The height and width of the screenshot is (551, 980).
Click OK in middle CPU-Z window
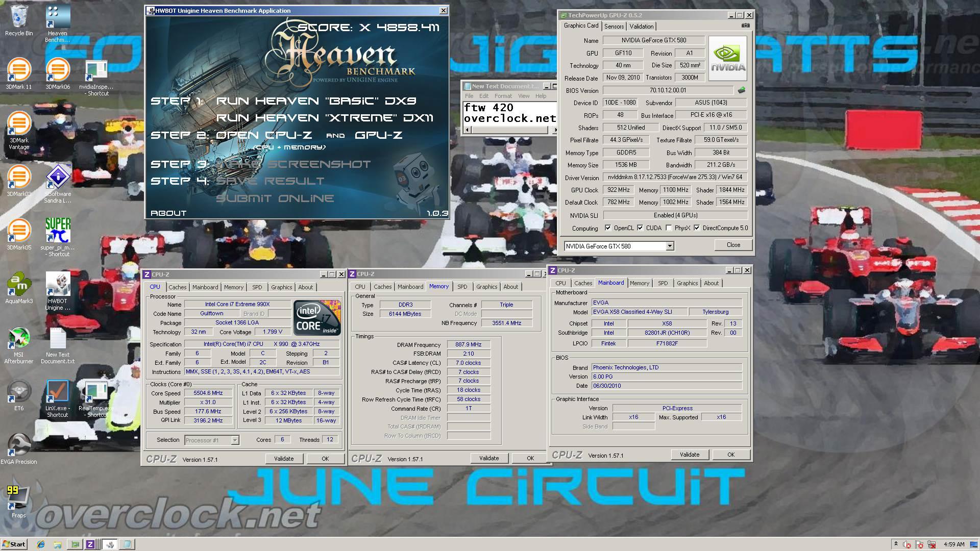pyautogui.click(x=530, y=458)
